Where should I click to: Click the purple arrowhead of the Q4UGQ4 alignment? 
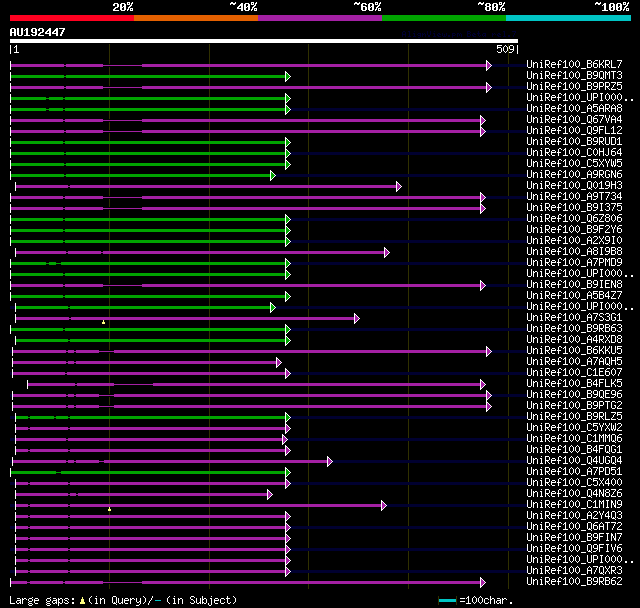click(330, 462)
